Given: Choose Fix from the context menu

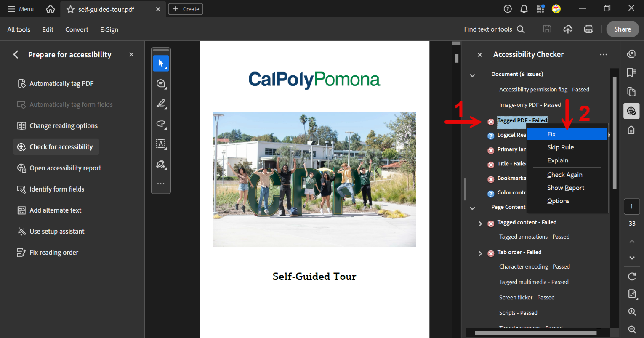Looking at the screenshot, I should [551, 134].
